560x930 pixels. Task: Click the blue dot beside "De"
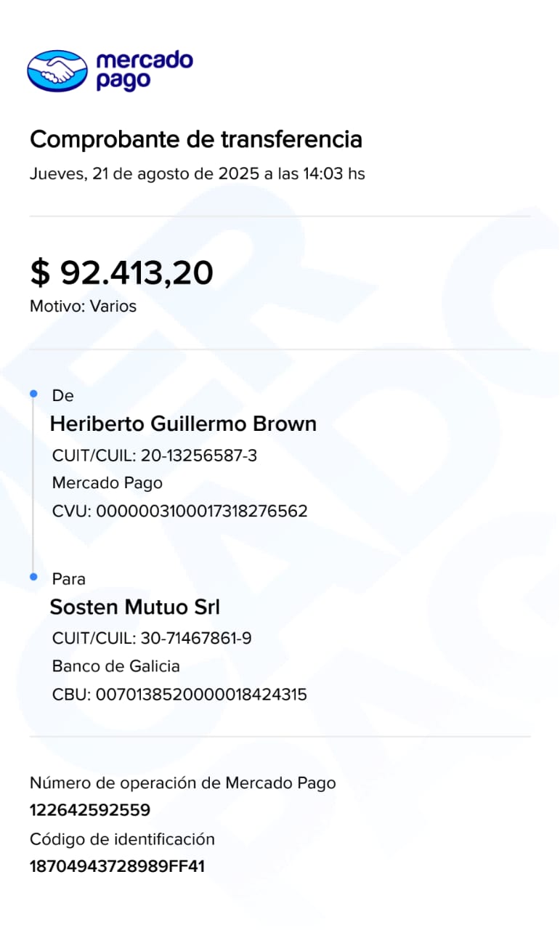33,393
